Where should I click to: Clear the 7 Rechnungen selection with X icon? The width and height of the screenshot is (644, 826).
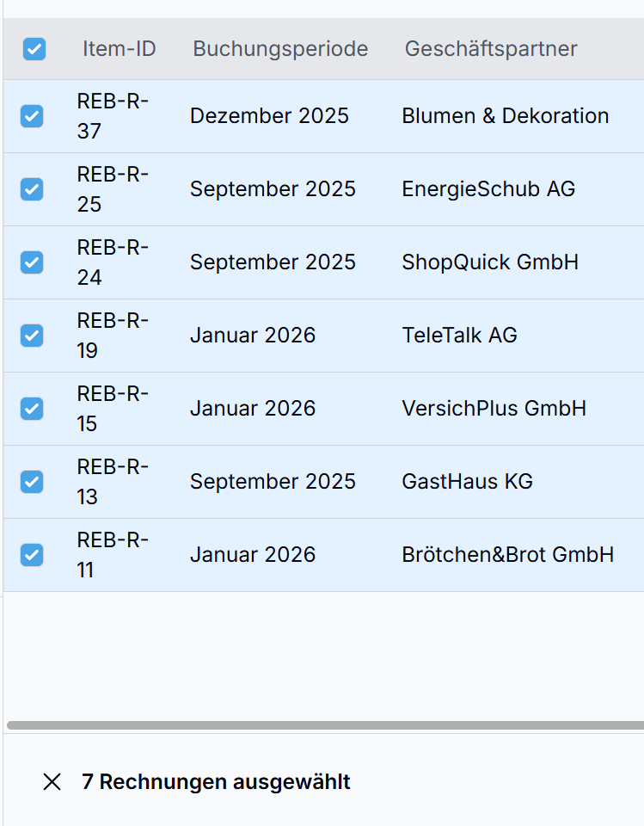tap(52, 781)
